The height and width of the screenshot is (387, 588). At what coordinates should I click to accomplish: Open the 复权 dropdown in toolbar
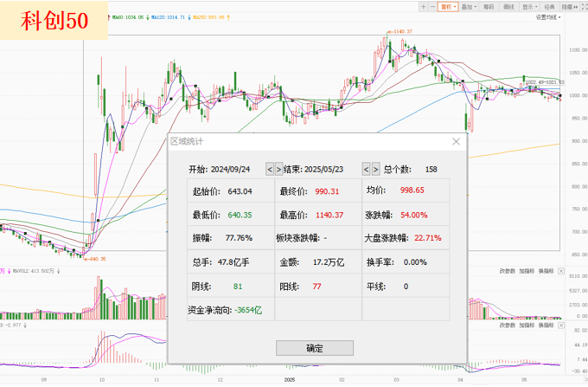(x=448, y=7)
